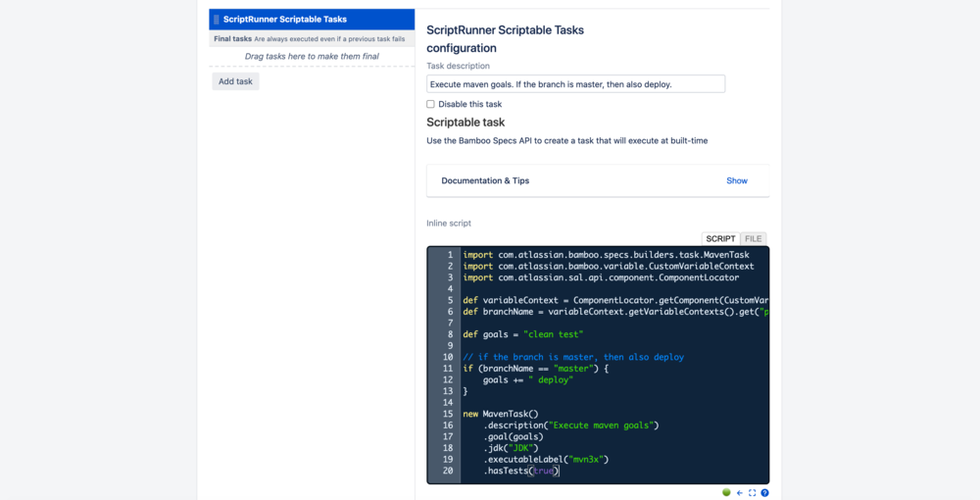This screenshot has height=500, width=980.
Task: Click the Scriptable task heading
Action: [x=465, y=123]
